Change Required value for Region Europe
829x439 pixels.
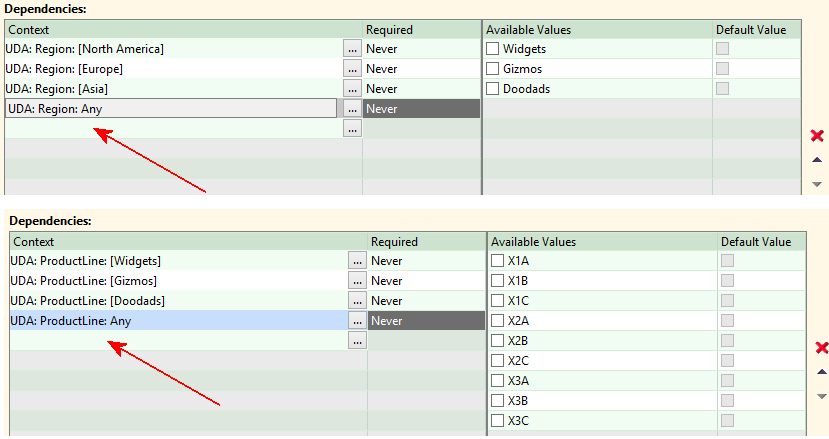[421, 69]
